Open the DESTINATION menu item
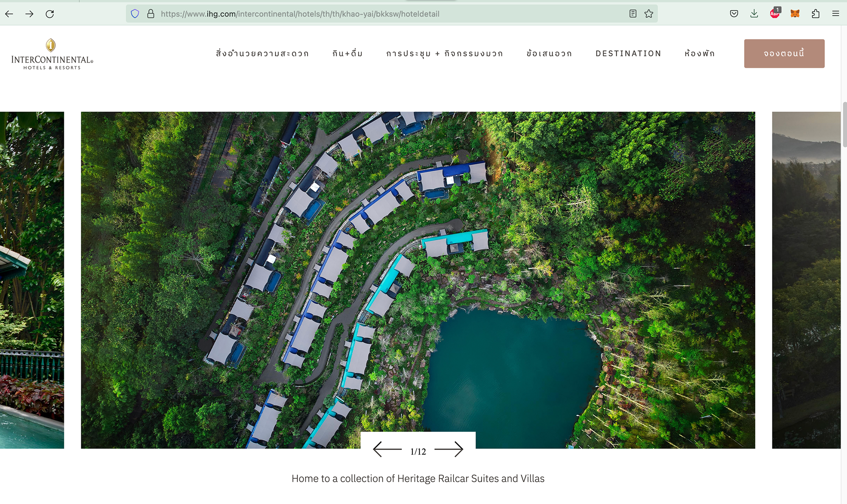The image size is (847, 504). coord(628,53)
